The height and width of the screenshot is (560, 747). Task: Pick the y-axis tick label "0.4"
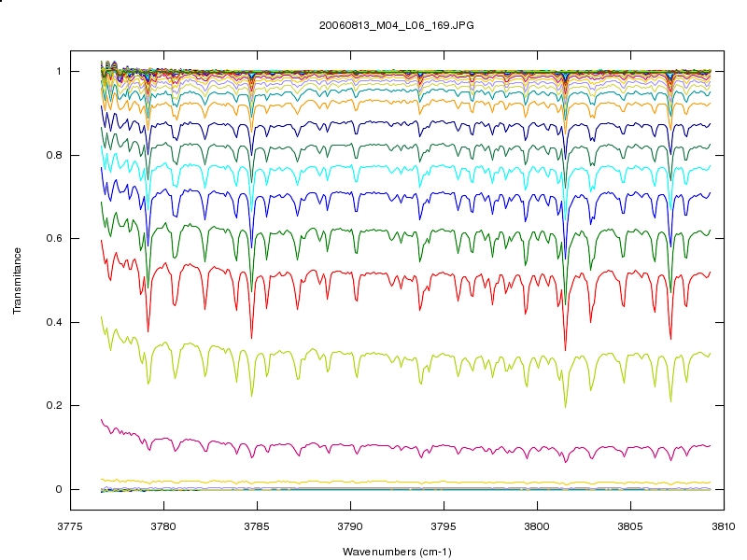point(54,322)
